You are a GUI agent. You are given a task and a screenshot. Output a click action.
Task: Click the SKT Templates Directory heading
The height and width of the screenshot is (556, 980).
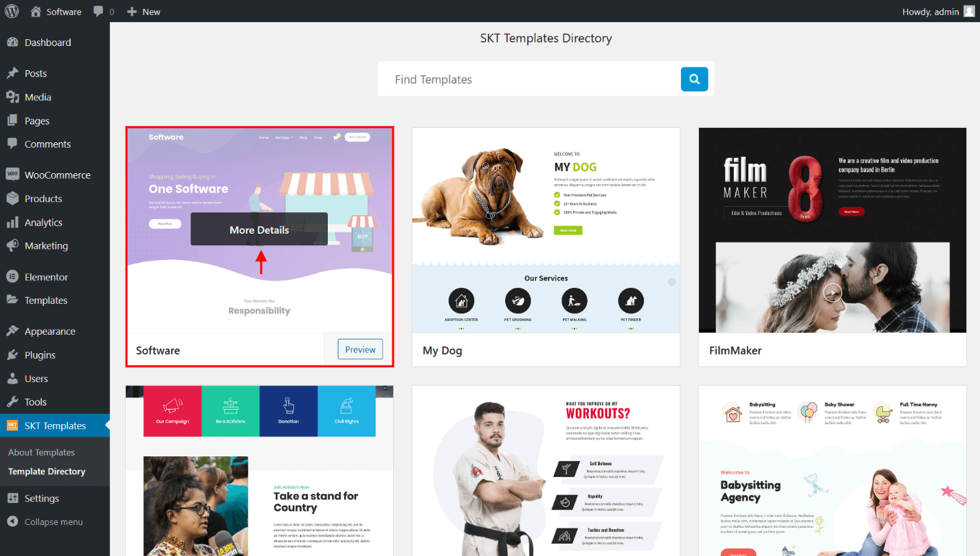click(546, 38)
